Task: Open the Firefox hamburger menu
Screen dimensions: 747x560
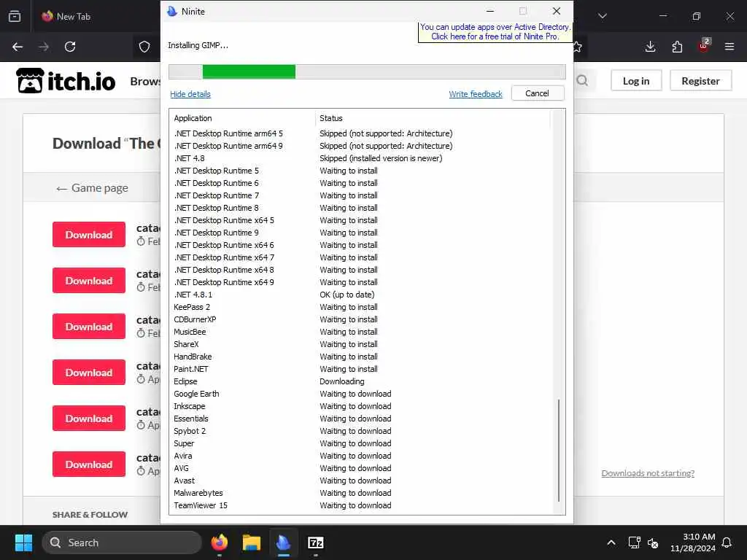Action: point(729,47)
